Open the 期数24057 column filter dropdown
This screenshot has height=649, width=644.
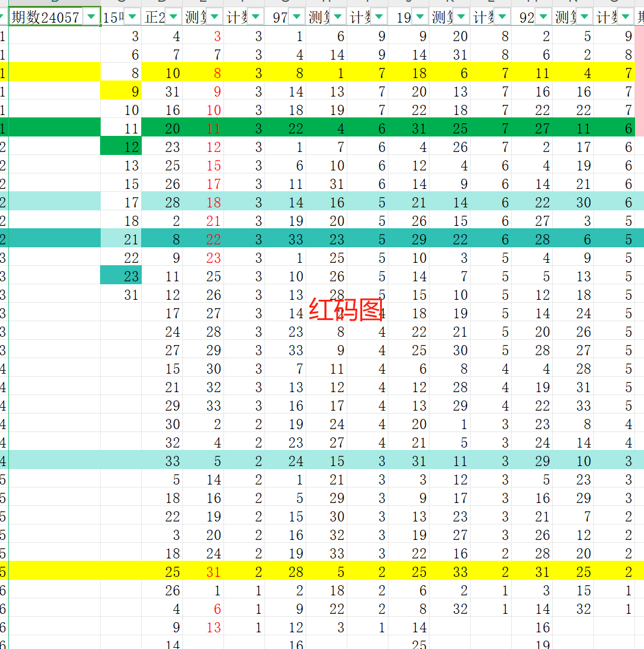point(91,17)
